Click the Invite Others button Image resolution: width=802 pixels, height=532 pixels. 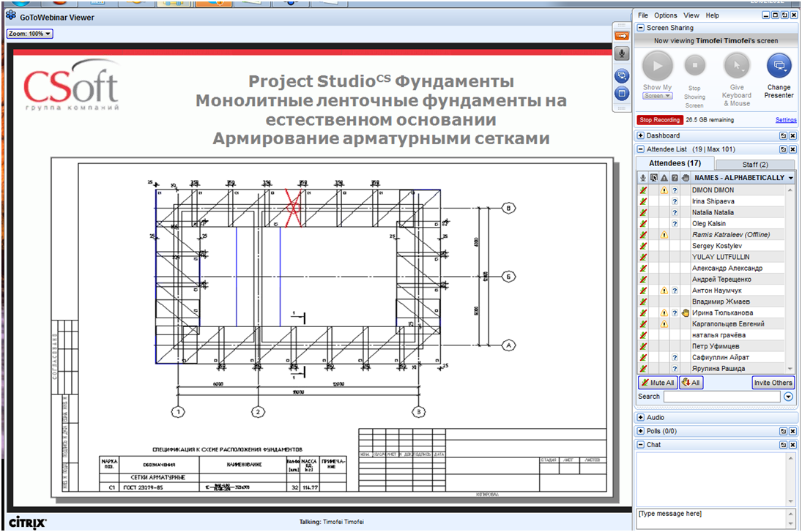773,383
